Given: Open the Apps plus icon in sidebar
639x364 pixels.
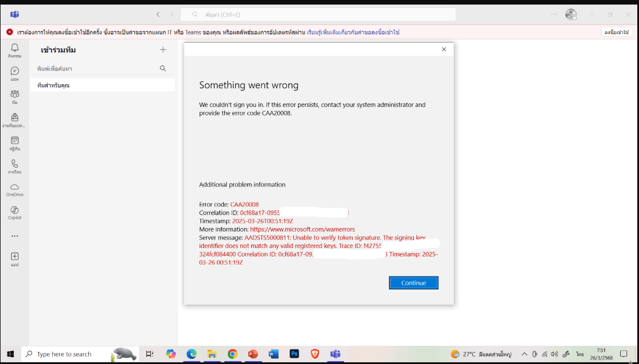Looking at the screenshot, I should [x=15, y=259].
